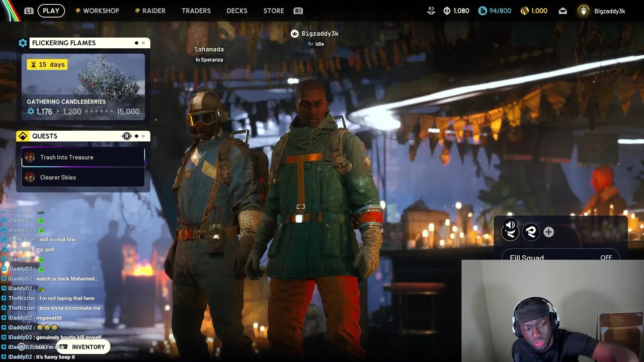Click chat message it's funny keep it
Image resolution: width=644 pixels, height=362 pixels.
pyautogui.click(x=55, y=357)
